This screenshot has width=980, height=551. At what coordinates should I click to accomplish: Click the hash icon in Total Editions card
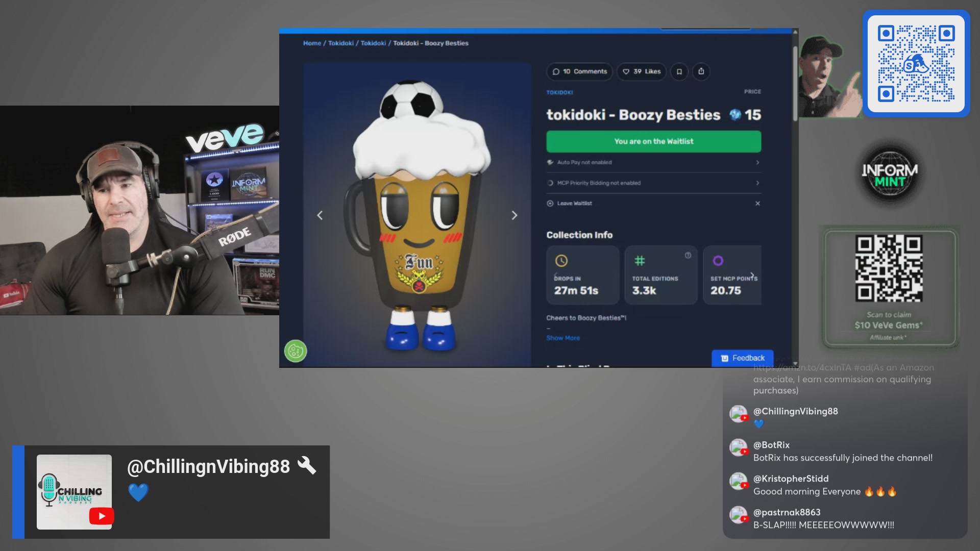(x=640, y=261)
